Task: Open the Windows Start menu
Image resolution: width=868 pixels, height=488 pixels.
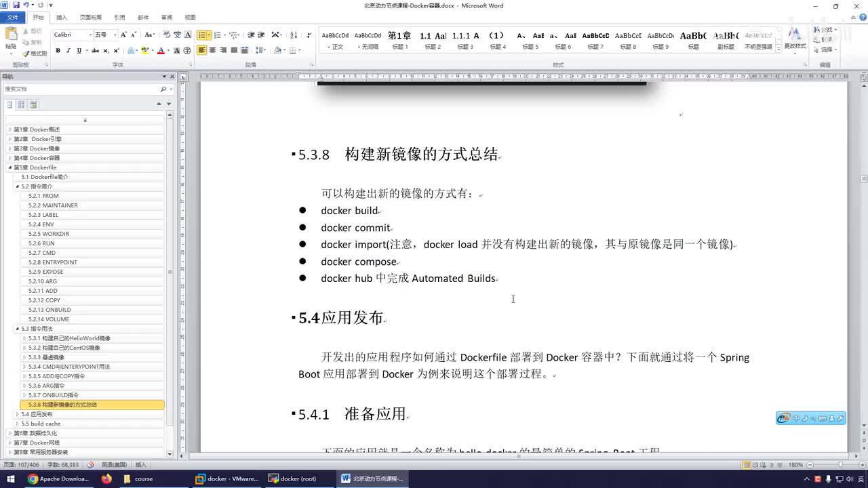Action: (11, 479)
